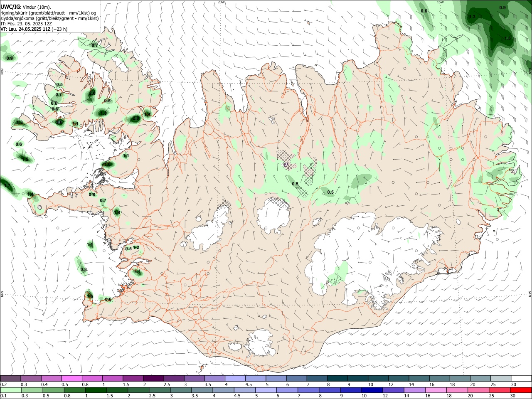
Task: Click the 1.7 precipitation value on the map
Action: tap(7, 185)
